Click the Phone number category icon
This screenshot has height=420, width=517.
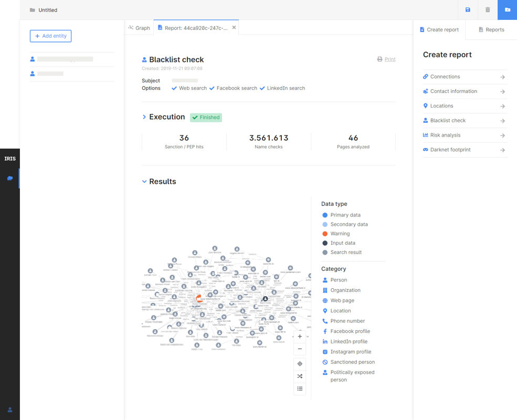(x=325, y=321)
